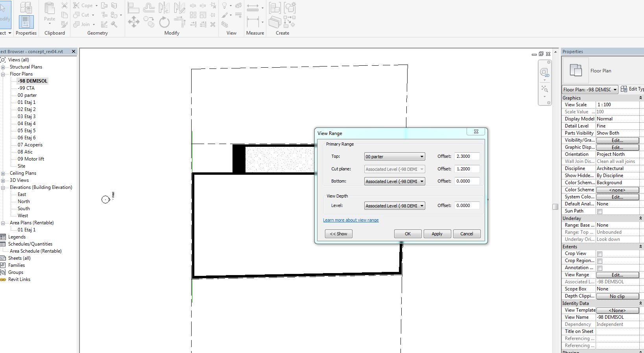Click the Visibility/Graphics Edit button
The image size is (644, 353).
[x=618, y=140]
